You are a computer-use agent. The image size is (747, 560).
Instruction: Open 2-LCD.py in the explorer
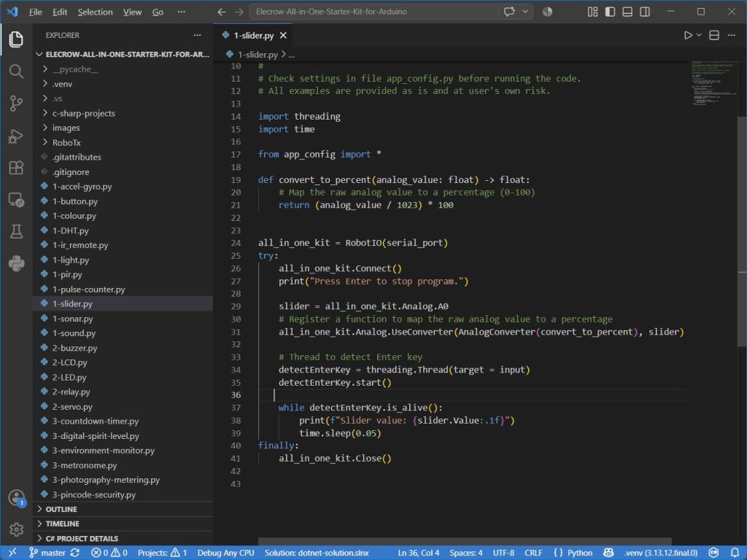click(x=123, y=362)
